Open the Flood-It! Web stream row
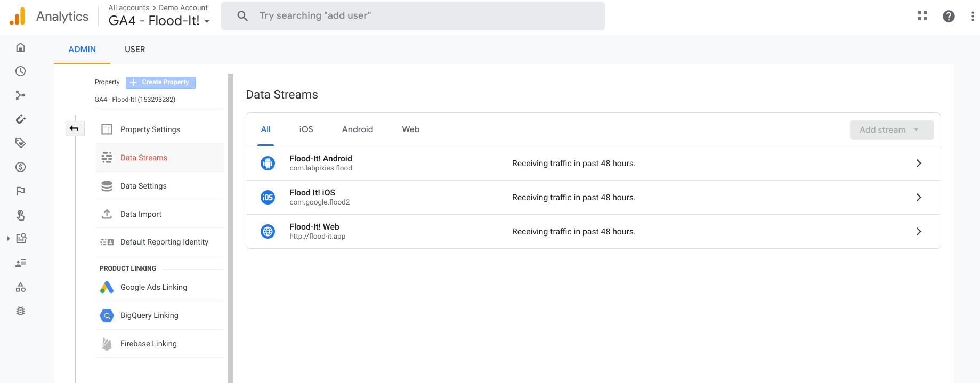980x383 pixels. pyautogui.click(x=593, y=232)
